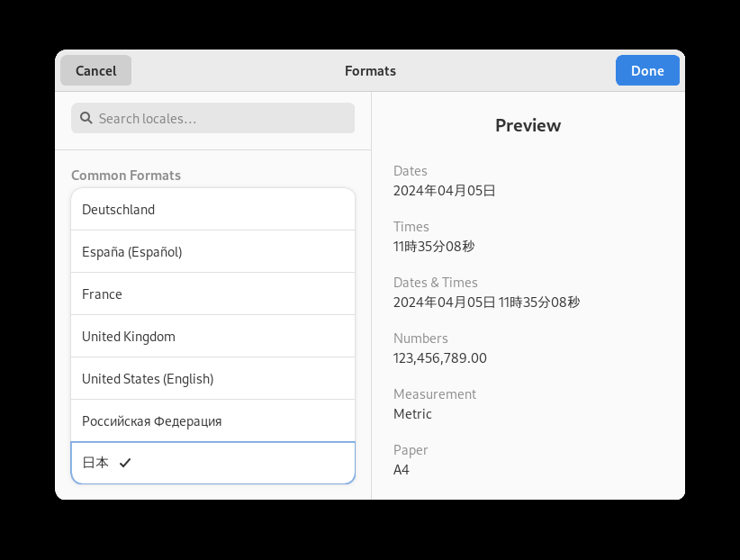Click the Formats dialog title
Screen dimensions: 740x560
coord(371,71)
